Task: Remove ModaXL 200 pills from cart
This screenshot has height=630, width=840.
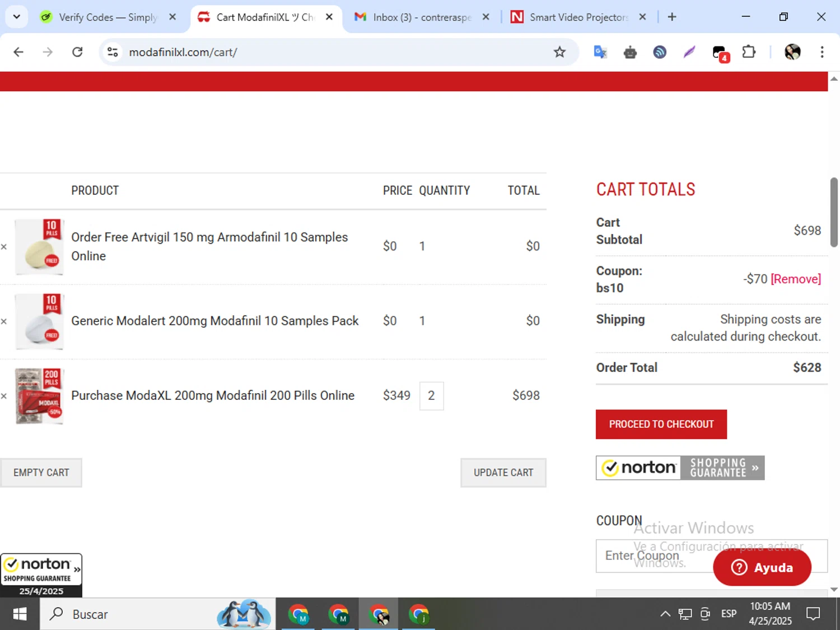Action: (x=4, y=396)
